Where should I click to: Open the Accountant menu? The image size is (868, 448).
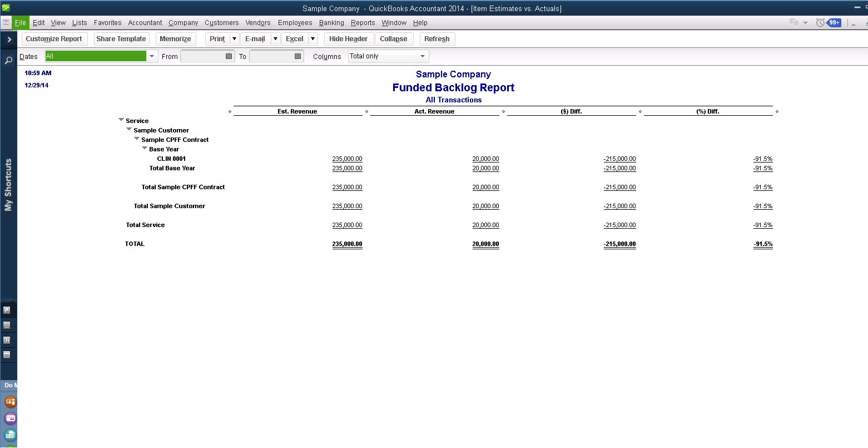point(145,23)
